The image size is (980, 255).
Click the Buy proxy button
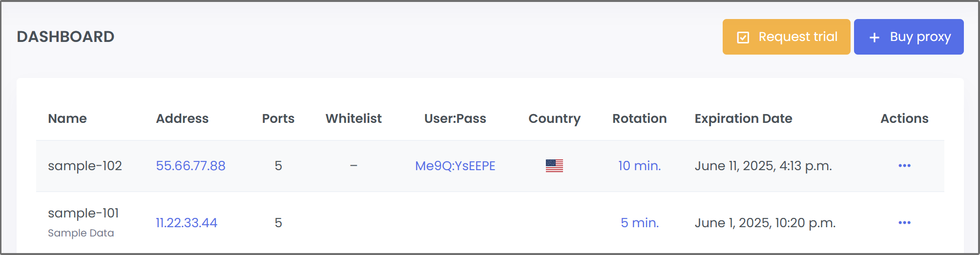[x=909, y=37]
